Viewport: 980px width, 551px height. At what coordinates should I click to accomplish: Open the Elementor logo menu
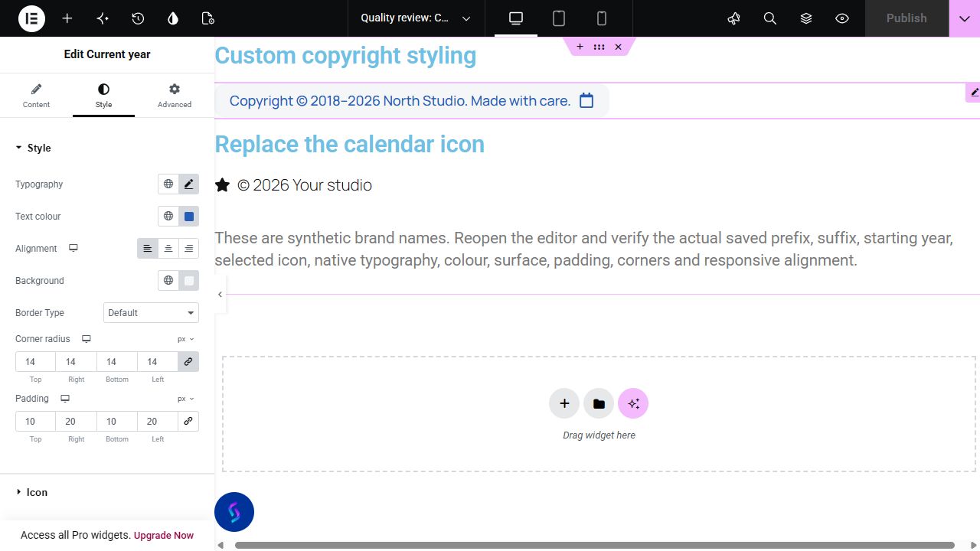point(32,18)
